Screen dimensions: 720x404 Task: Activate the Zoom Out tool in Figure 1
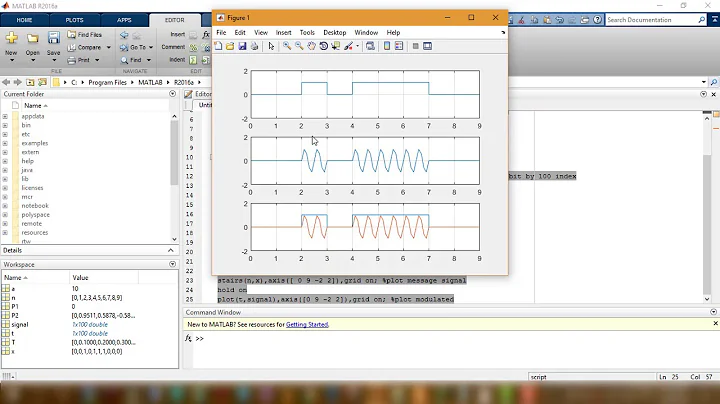click(x=299, y=46)
